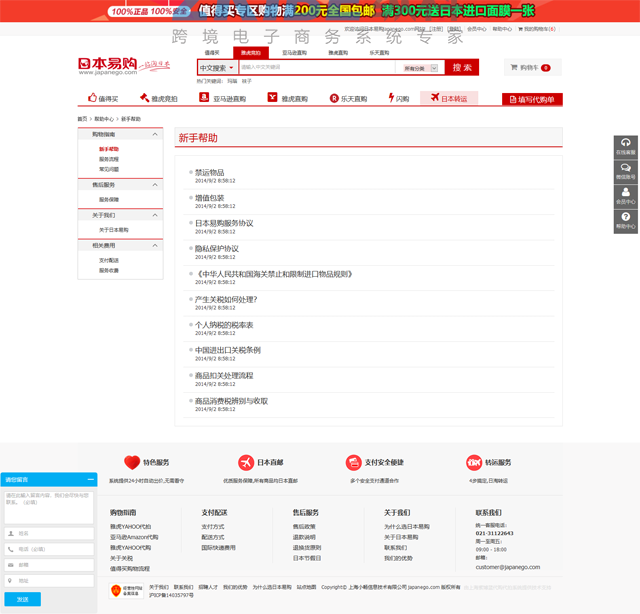Viewport: 640px width, 614px height.
Task: Open the 个人纳税的税率表 article
Action: click(x=224, y=325)
